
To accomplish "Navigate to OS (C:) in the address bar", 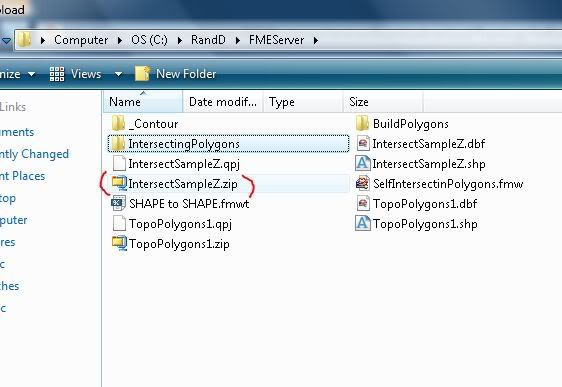I will tap(149, 40).
